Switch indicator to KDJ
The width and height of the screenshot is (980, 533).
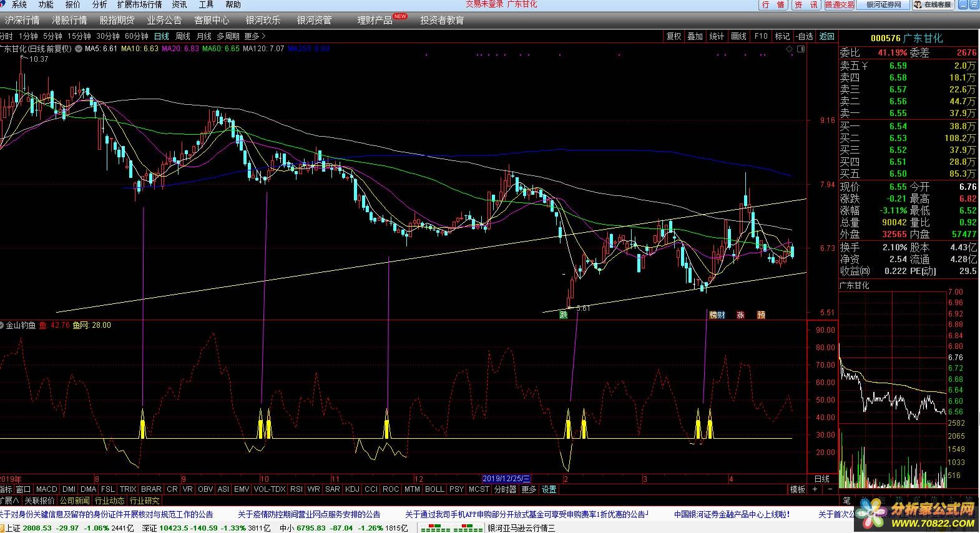pos(352,489)
